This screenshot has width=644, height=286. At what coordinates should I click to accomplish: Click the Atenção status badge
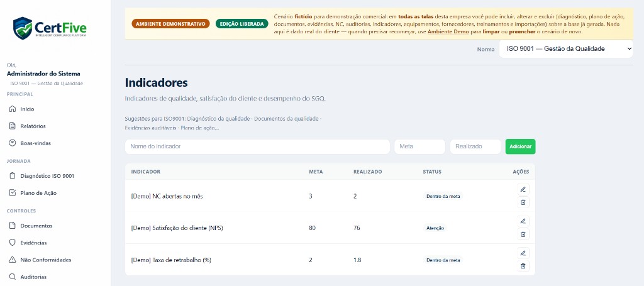(x=435, y=228)
